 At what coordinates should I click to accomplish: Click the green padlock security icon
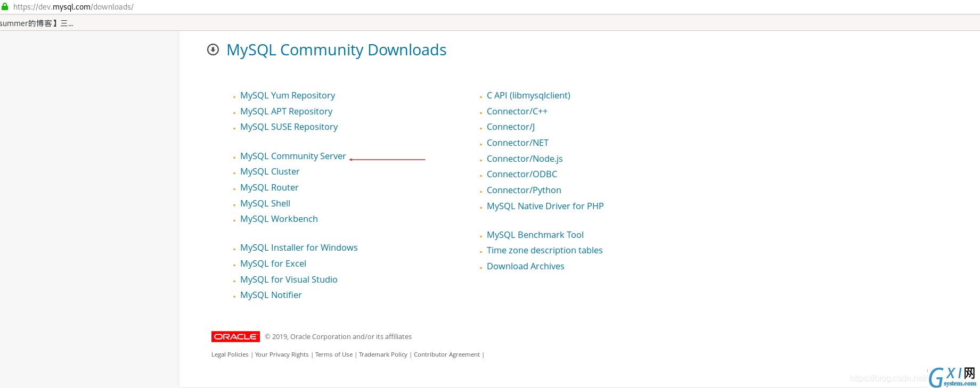click(5, 6)
